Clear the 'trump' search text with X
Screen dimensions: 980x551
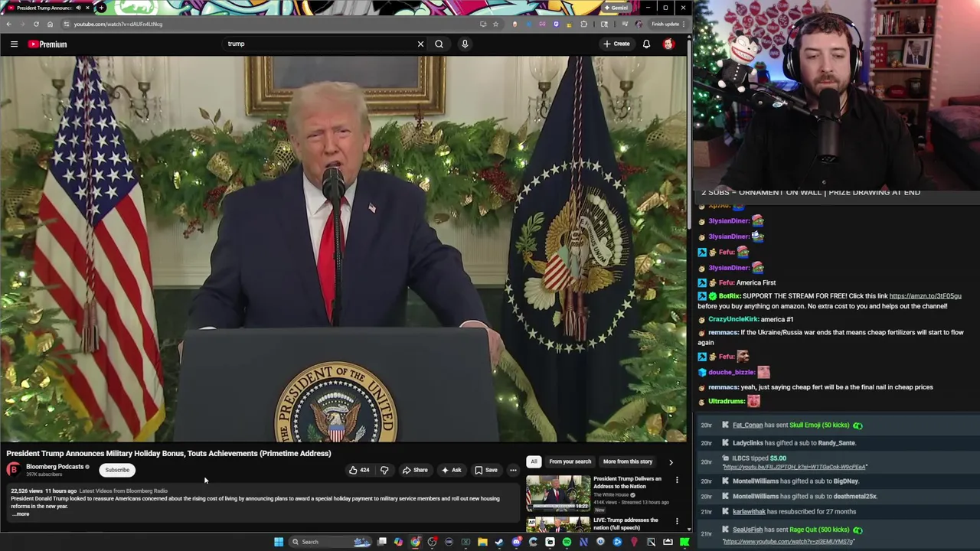point(420,44)
